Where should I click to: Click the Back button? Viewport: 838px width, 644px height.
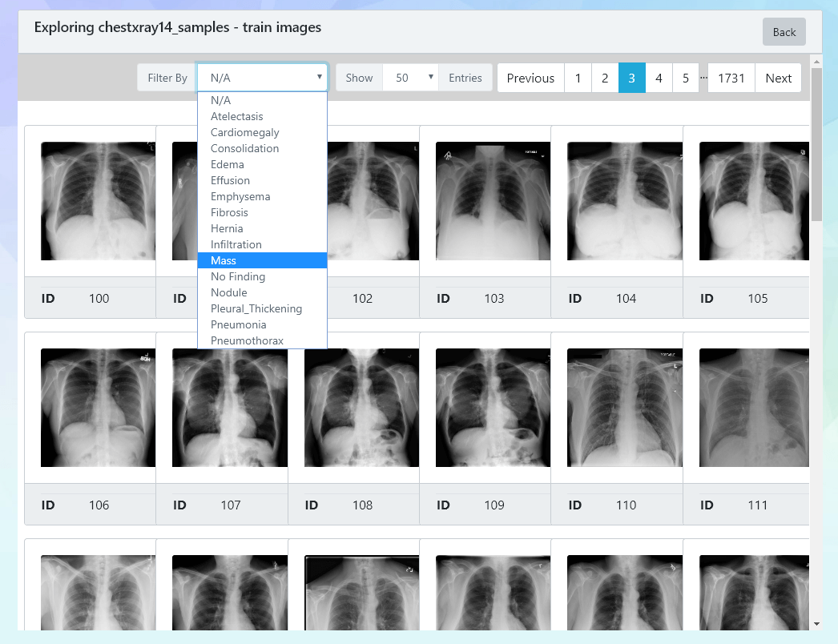tap(784, 32)
